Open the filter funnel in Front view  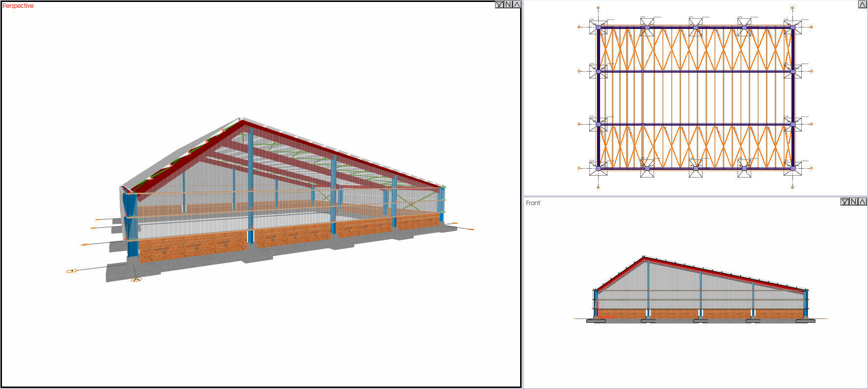(844, 202)
